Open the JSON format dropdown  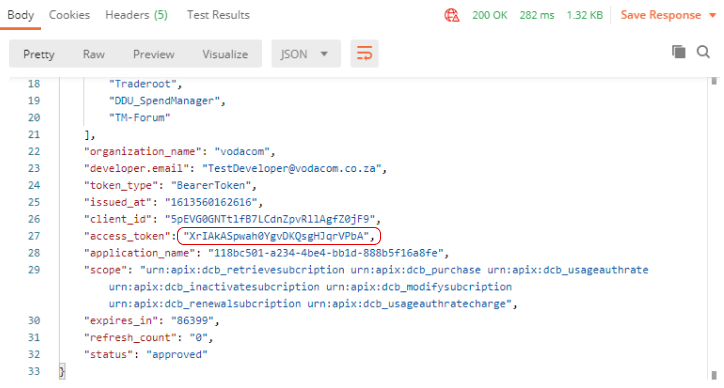pyautogui.click(x=306, y=54)
